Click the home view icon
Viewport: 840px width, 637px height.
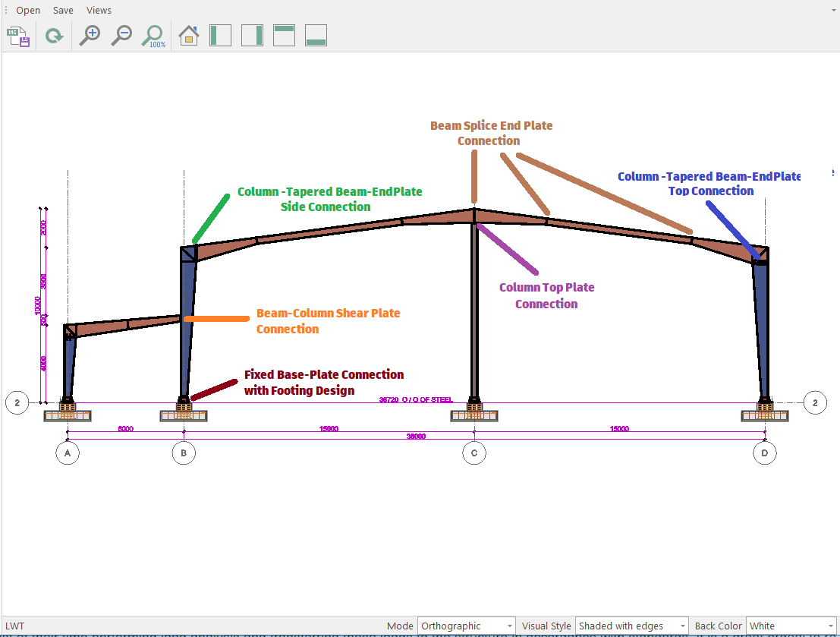pyautogui.click(x=188, y=36)
